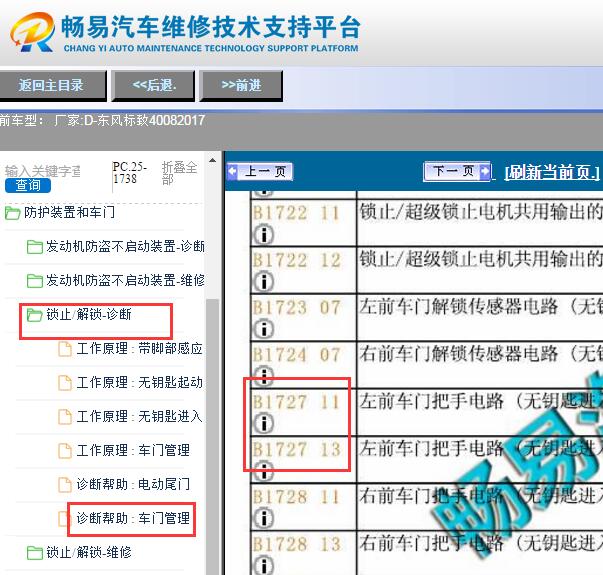Click page icon of 工作原理：带脚部感应
The width and height of the screenshot is (603, 575).
(65, 349)
